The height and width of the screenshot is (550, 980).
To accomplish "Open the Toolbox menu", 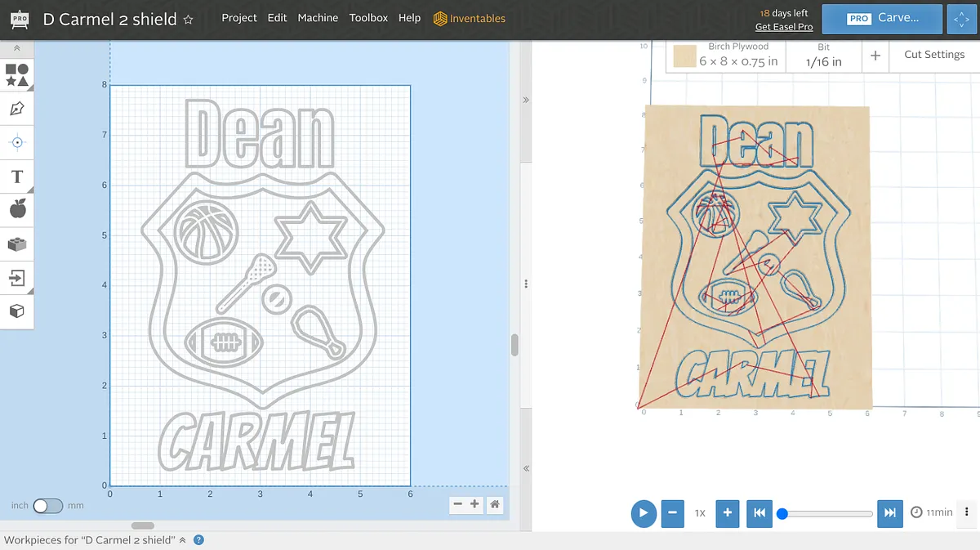I will coord(368,18).
